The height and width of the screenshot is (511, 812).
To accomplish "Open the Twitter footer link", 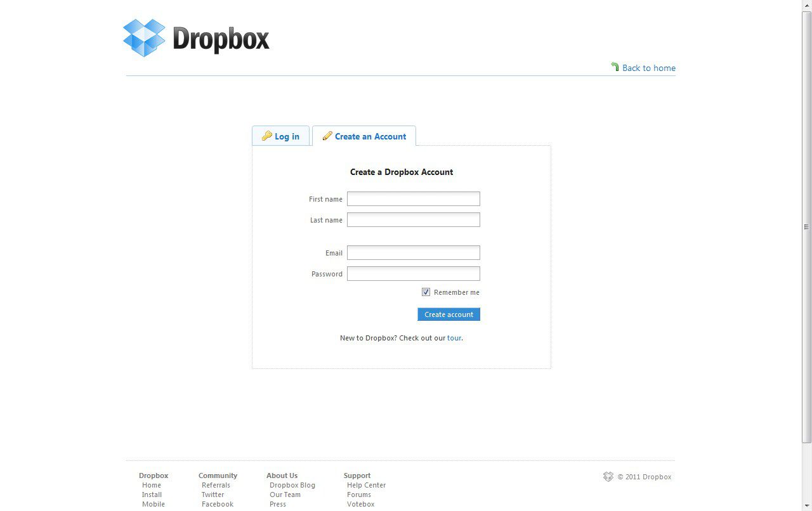I will click(213, 495).
